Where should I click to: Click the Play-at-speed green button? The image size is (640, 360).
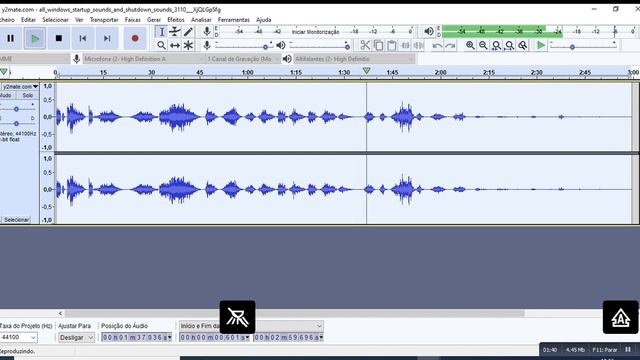(541, 45)
